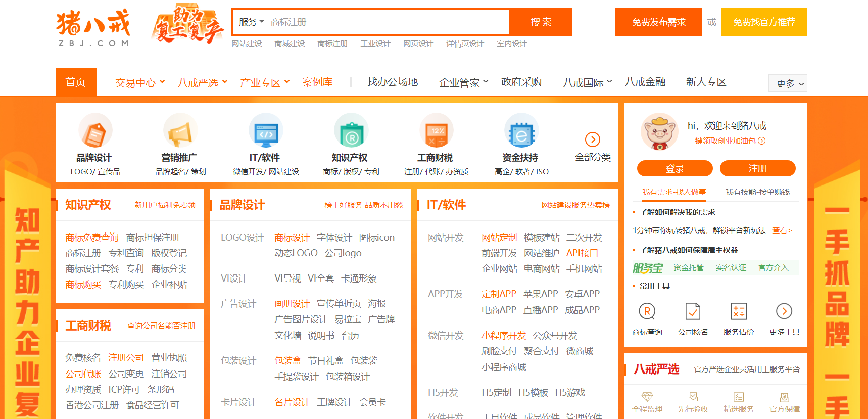Click the 网站建设服务热卖榜 promo link

[x=575, y=205]
